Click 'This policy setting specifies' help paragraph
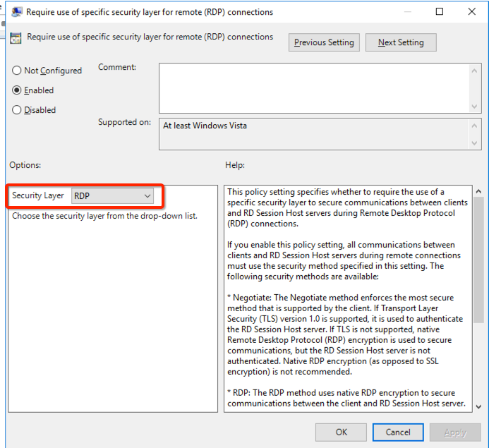Screen dimensions: 489x448 click(x=347, y=207)
